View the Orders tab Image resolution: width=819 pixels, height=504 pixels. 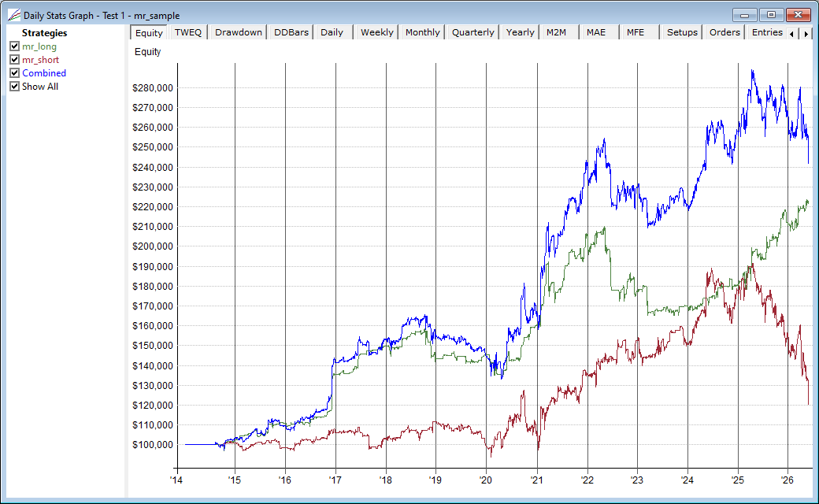pos(724,32)
